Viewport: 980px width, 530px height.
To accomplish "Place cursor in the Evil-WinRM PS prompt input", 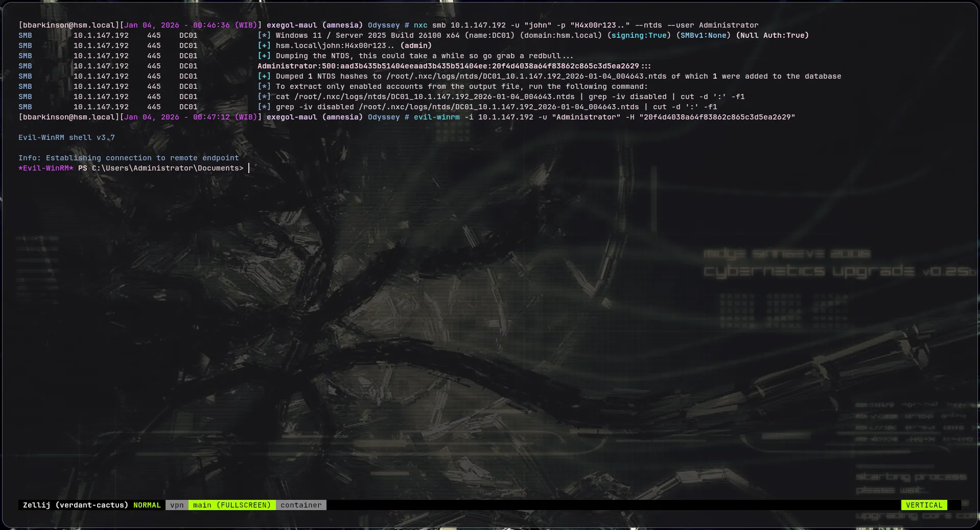I will pyautogui.click(x=249, y=168).
